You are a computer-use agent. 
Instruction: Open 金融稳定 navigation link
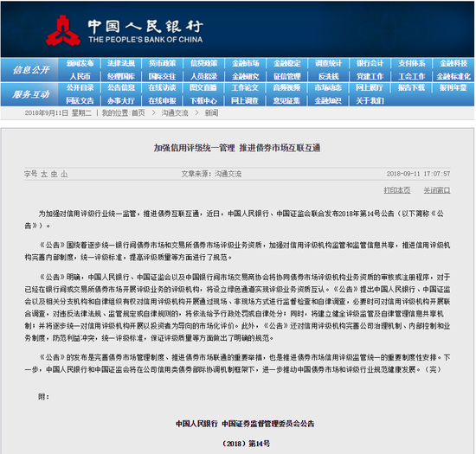coord(287,63)
